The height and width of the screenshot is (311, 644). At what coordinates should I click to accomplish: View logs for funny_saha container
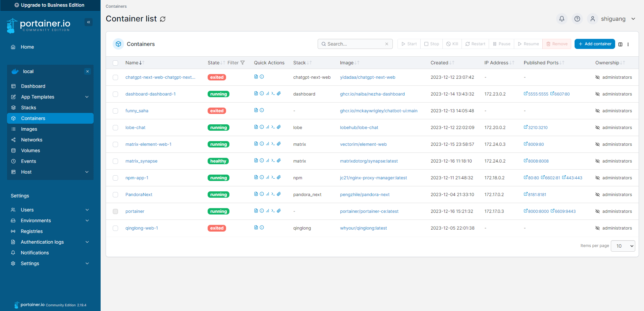(x=256, y=110)
